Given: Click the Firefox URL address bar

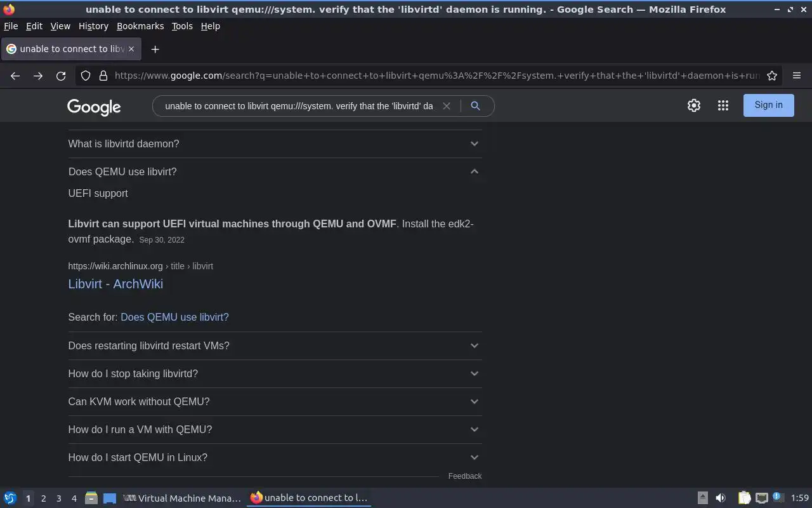Looking at the screenshot, I should 436,76.
